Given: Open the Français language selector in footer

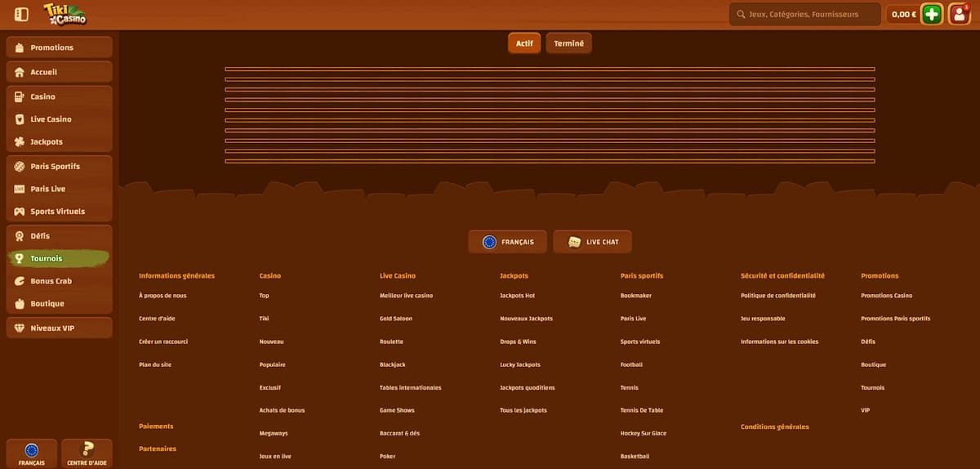Looking at the screenshot, I should click(507, 242).
